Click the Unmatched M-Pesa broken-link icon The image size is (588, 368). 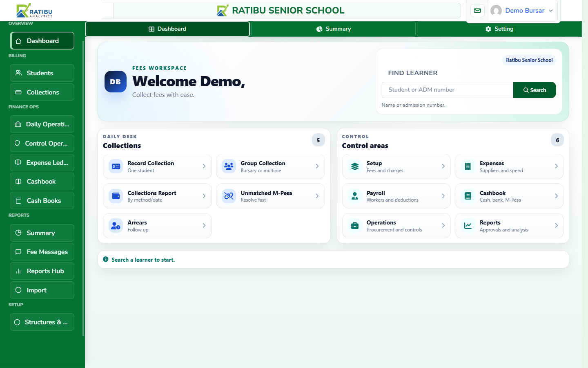pos(229,196)
